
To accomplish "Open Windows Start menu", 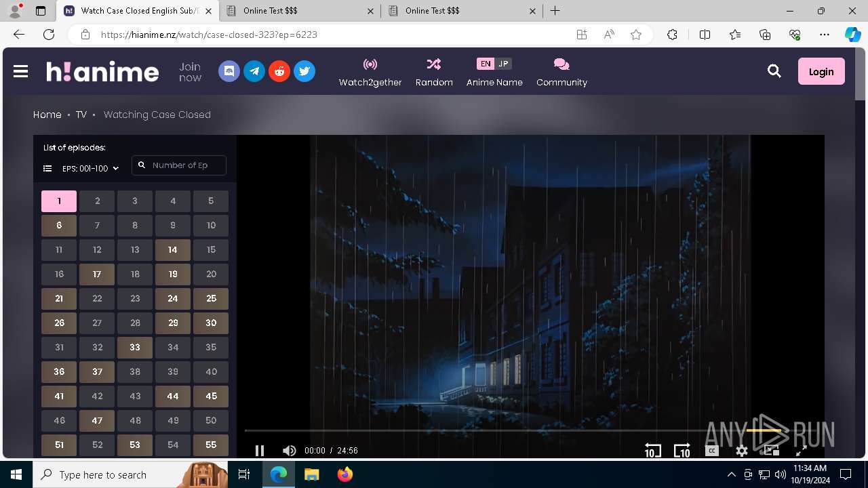I will [16, 474].
